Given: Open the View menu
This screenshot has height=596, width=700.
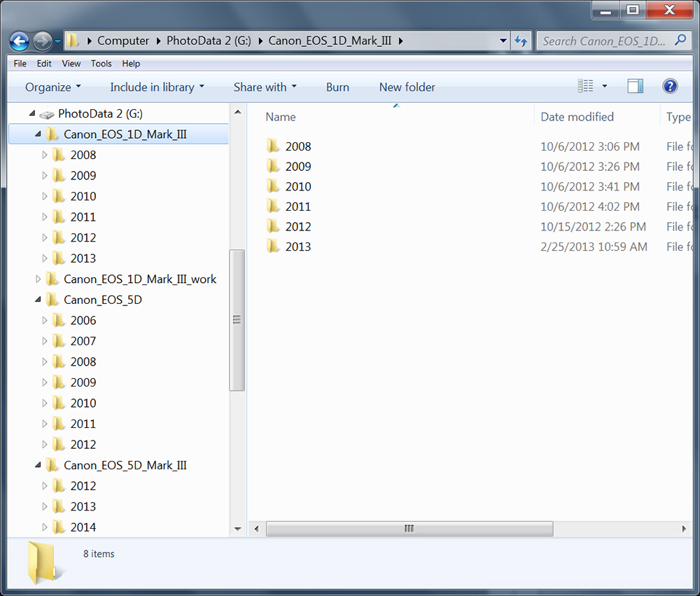Looking at the screenshot, I should click(x=71, y=64).
